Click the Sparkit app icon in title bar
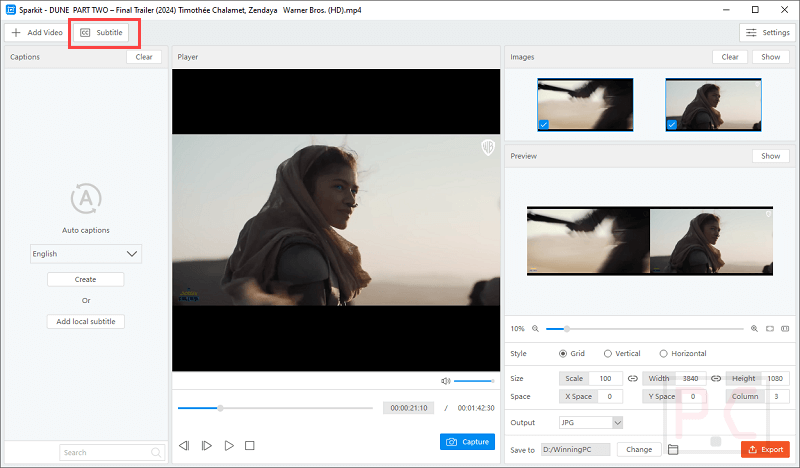Image resolution: width=800 pixels, height=468 pixels. pos(11,9)
